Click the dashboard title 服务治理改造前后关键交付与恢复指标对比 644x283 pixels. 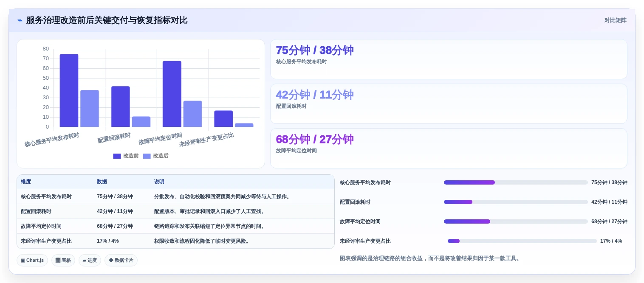click(107, 20)
